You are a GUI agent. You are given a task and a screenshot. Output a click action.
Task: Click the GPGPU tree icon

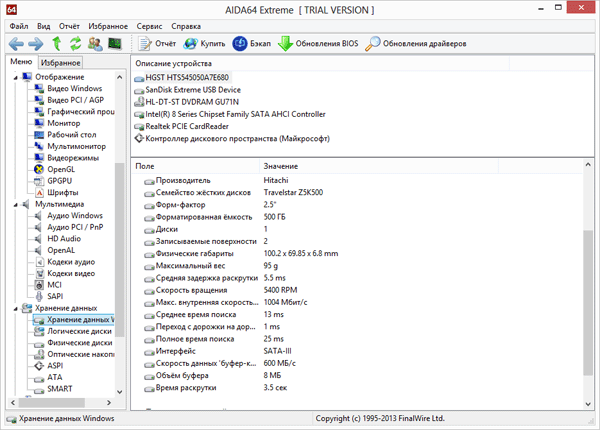click(39, 181)
